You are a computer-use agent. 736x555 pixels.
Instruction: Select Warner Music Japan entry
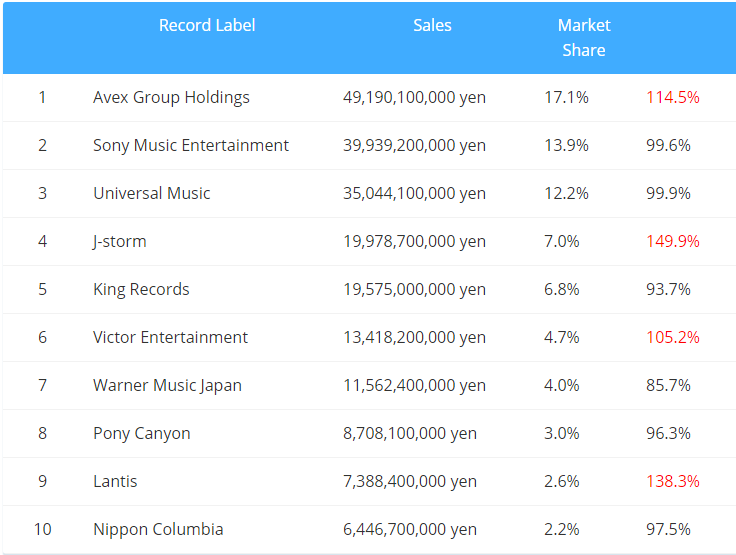[167, 385]
